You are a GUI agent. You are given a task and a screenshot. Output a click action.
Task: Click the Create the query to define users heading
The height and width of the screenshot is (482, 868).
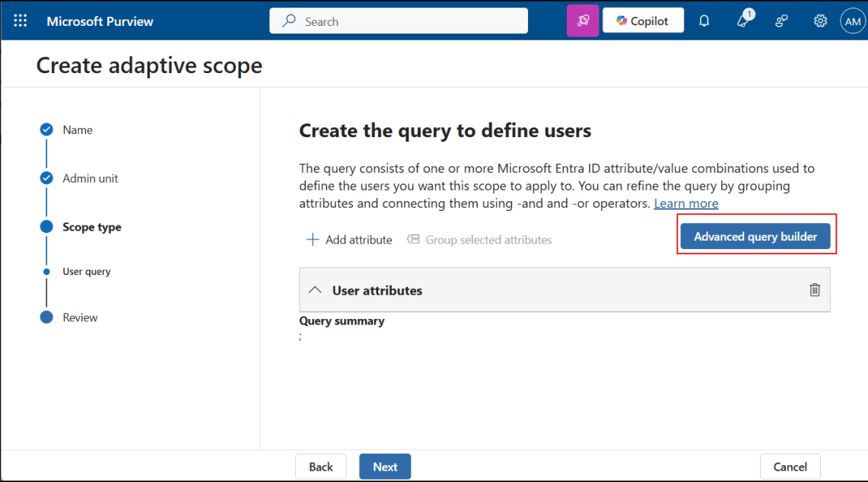tap(445, 131)
